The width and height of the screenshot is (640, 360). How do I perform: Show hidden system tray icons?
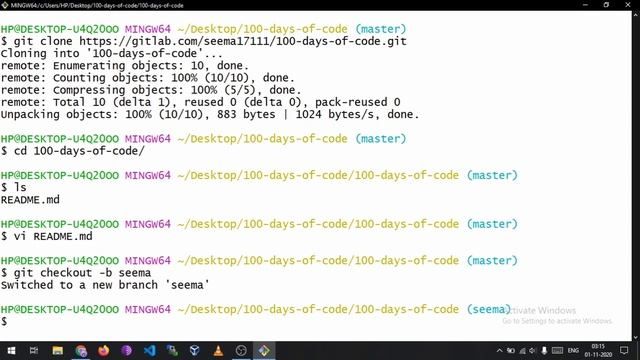point(499,351)
